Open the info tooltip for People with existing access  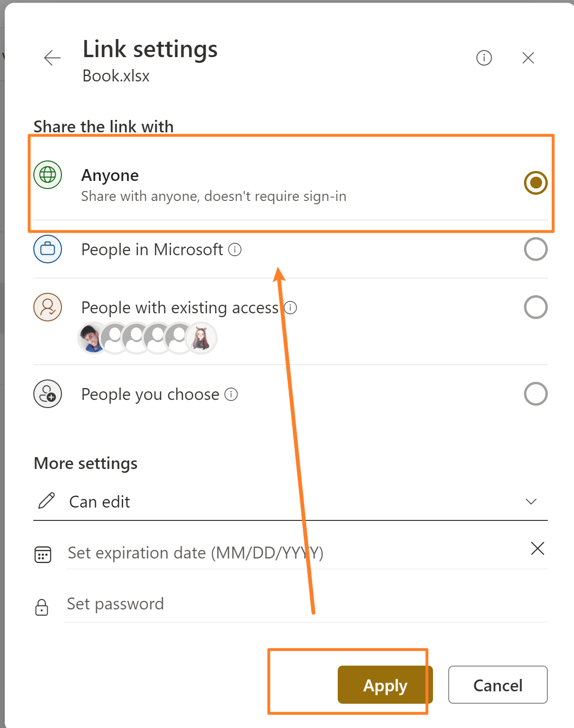(290, 308)
